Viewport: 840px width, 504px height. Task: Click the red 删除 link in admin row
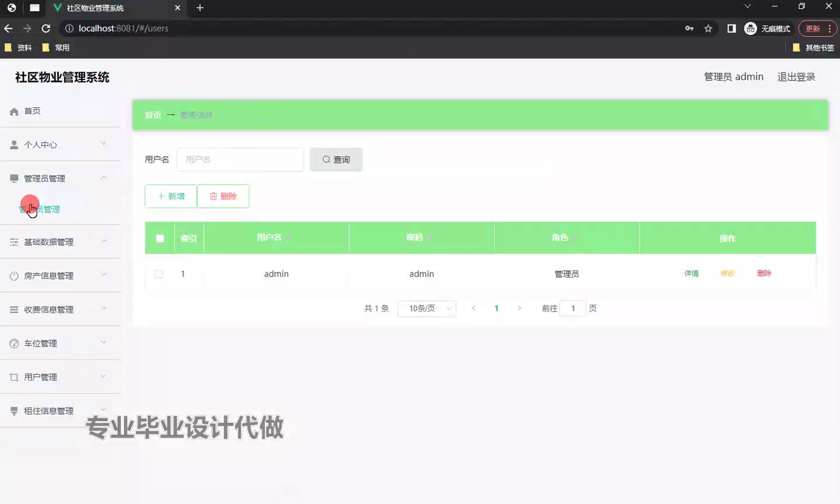point(764,273)
